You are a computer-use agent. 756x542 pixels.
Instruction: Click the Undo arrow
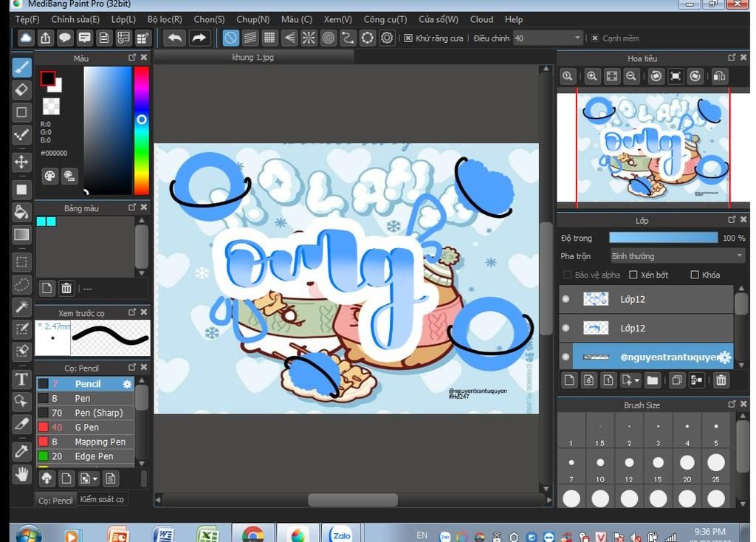pyautogui.click(x=174, y=38)
